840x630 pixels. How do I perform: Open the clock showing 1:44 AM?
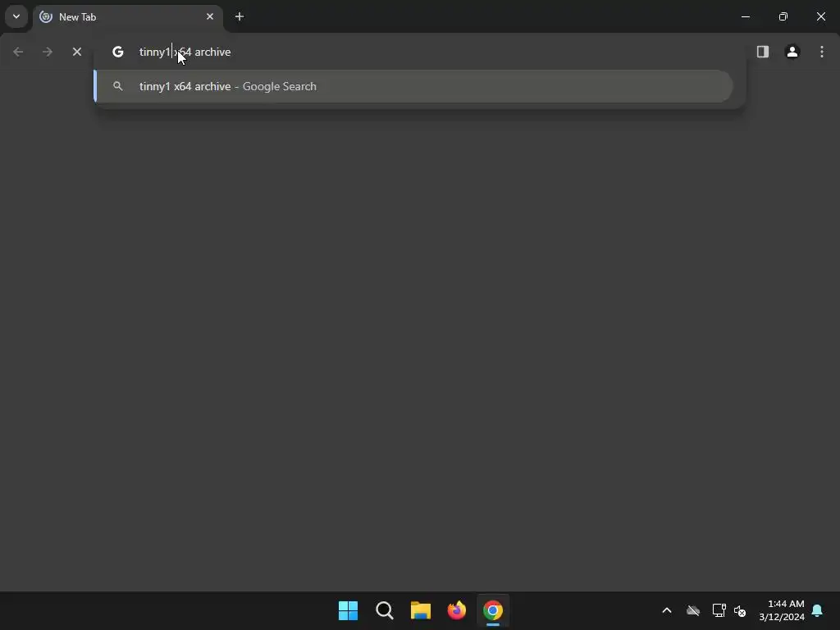coord(782,610)
